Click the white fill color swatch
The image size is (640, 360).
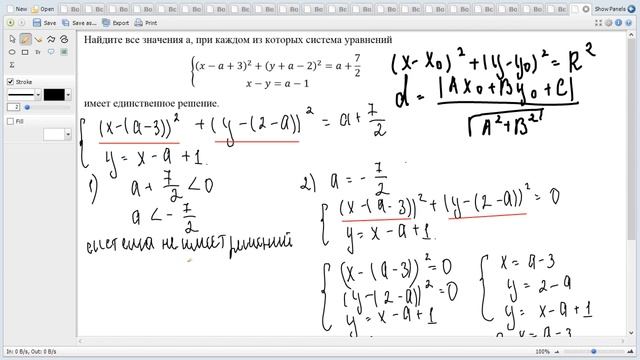54,134
